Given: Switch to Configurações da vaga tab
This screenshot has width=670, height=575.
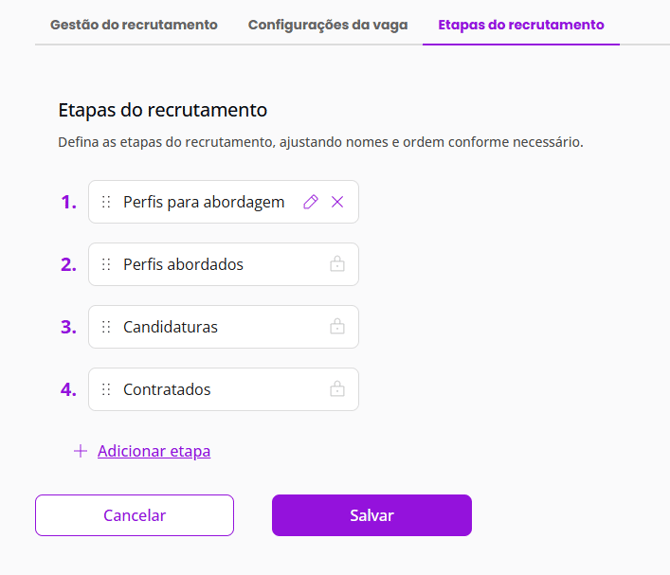Looking at the screenshot, I should pyautogui.click(x=328, y=25).
